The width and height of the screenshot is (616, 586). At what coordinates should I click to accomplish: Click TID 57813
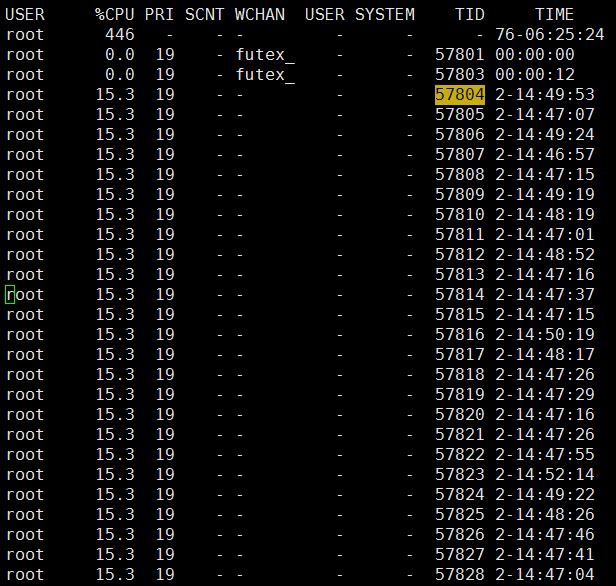460,275
